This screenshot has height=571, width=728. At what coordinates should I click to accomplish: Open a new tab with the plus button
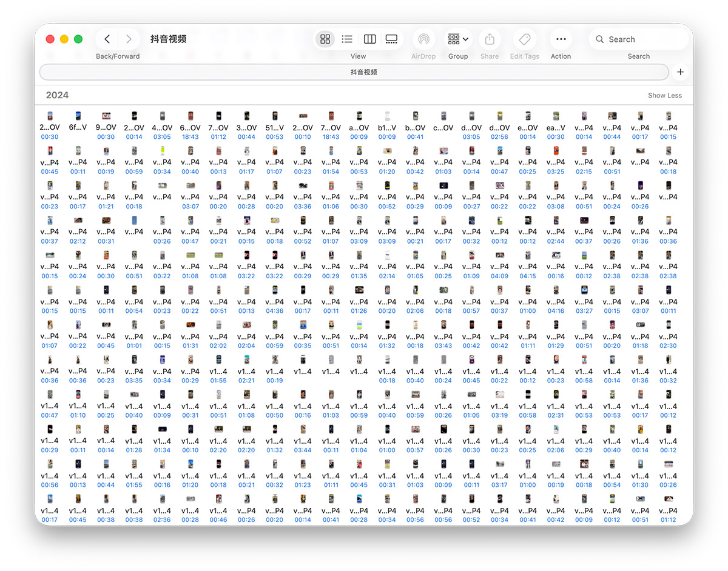point(679,72)
